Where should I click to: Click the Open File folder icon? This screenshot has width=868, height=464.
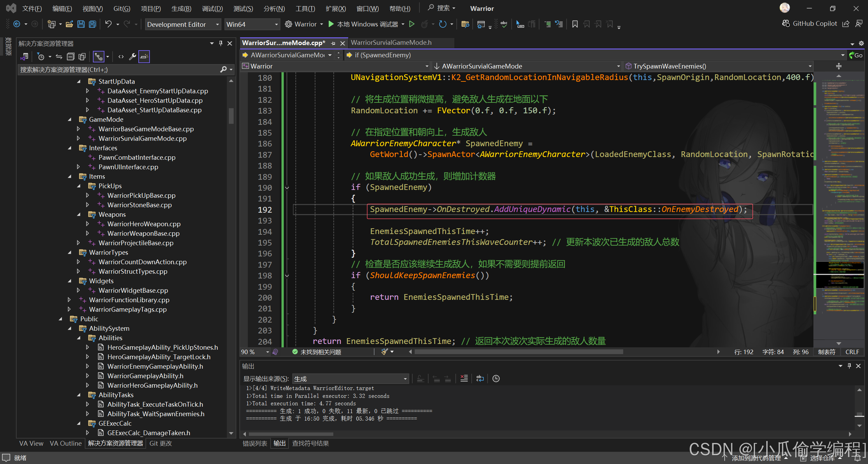[x=70, y=24]
